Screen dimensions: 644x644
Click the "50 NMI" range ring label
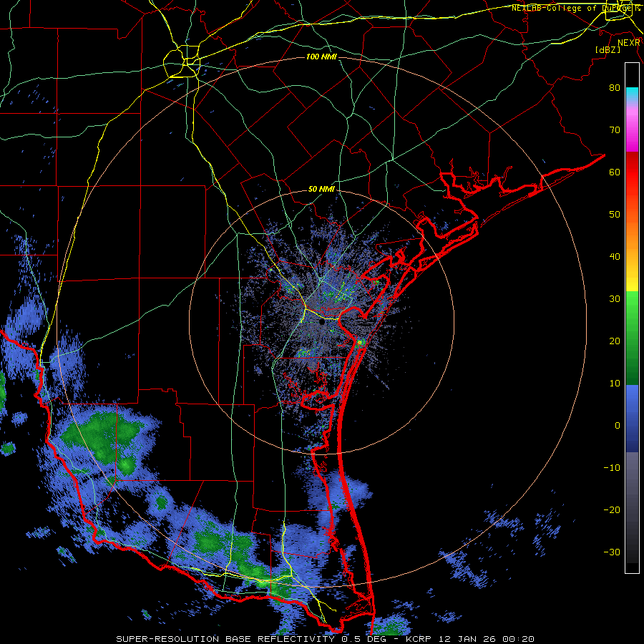tap(321, 190)
